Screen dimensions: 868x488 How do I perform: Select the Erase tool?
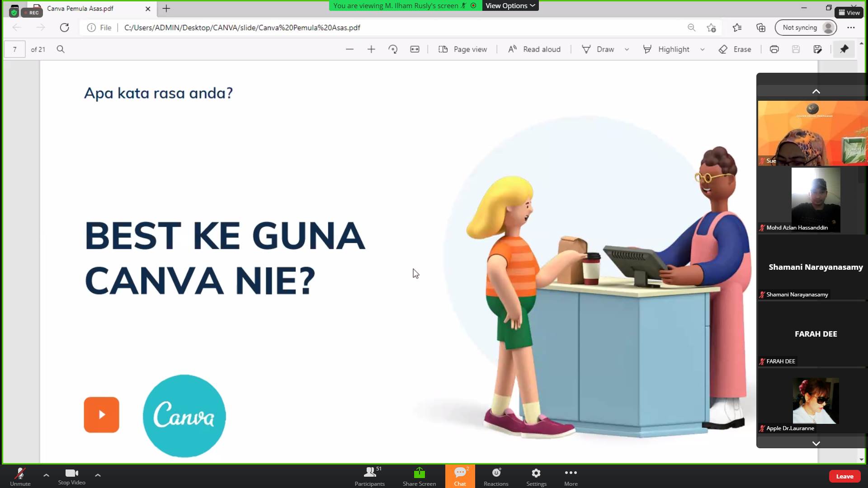point(735,49)
